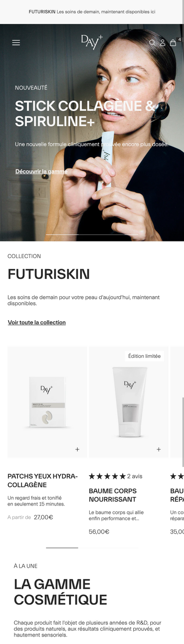This screenshot has height=644, width=184.
Task: Open the Patchs Yeux Hydra-Collagène title
Action: tap(43, 481)
